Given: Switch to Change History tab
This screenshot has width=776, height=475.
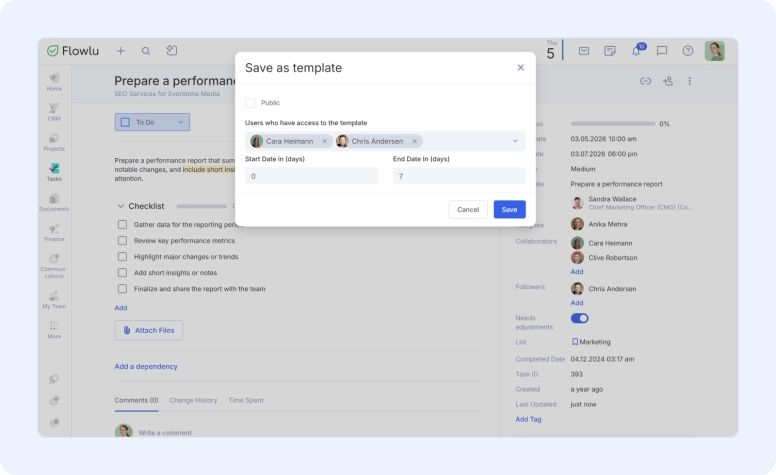Looking at the screenshot, I should click(193, 400).
